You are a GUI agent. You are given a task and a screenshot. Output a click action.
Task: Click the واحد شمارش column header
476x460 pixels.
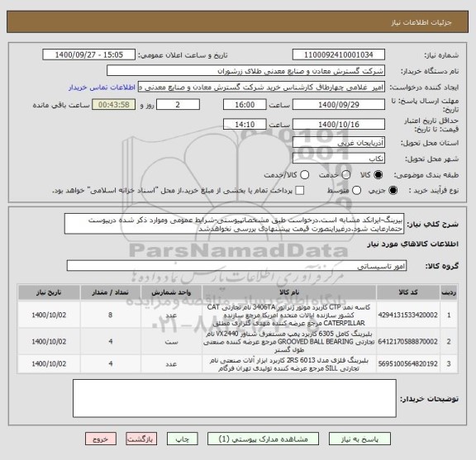tap(171, 292)
